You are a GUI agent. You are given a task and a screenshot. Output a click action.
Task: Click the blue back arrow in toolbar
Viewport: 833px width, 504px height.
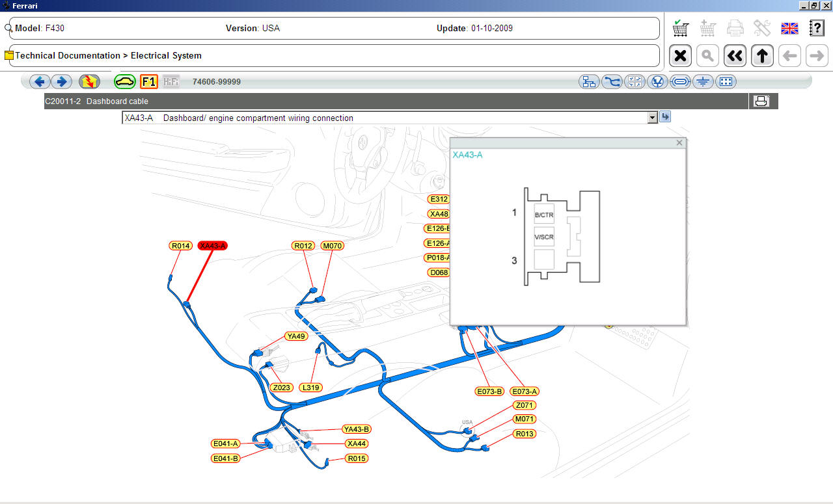tap(40, 81)
